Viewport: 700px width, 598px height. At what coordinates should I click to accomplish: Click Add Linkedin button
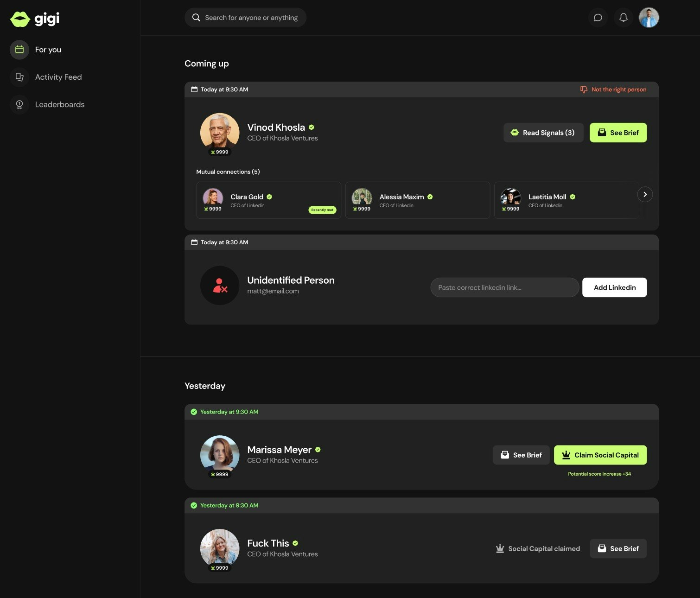tap(615, 287)
